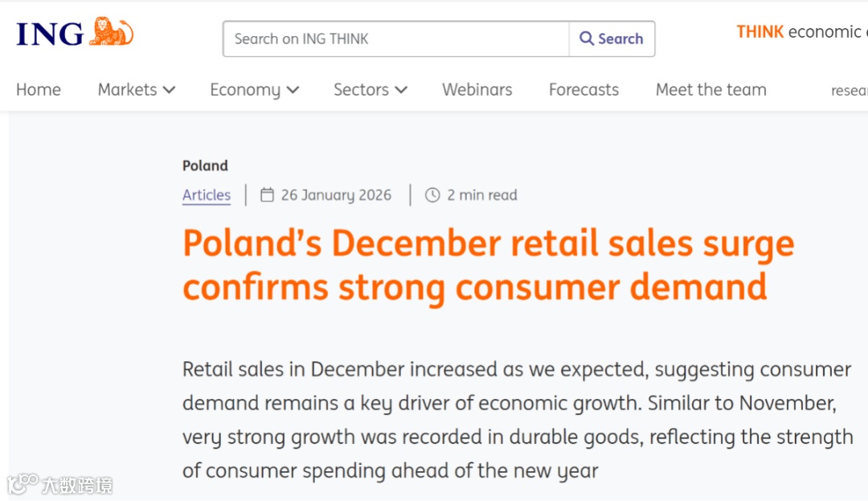Click the ING wordmark text logo
868x501 pixels.
click(x=49, y=34)
